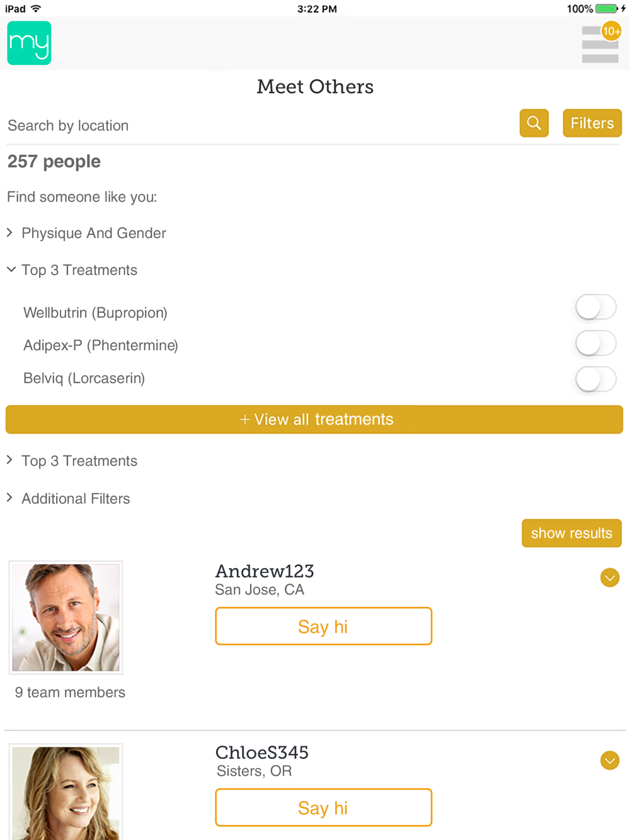Image resolution: width=630 pixels, height=840 pixels.
Task: Toggle the Adipex-P (Phentermine) switch
Action: pos(595,343)
